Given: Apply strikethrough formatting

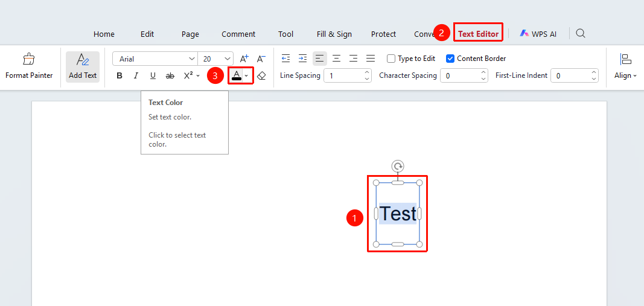Looking at the screenshot, I should coord(170,75).
